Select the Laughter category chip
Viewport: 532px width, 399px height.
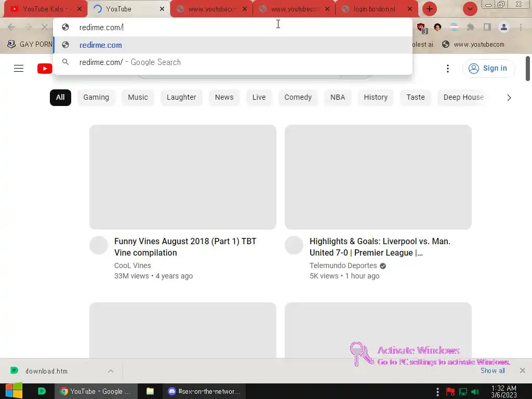(181, 97)
